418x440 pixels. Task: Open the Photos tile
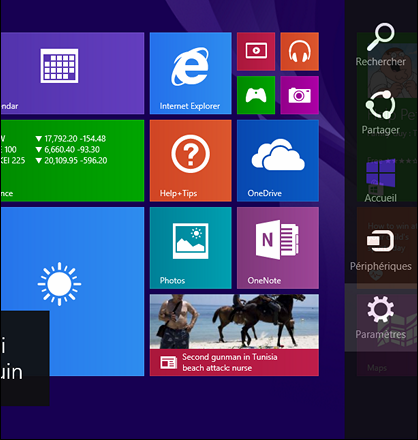pos(191,248)
